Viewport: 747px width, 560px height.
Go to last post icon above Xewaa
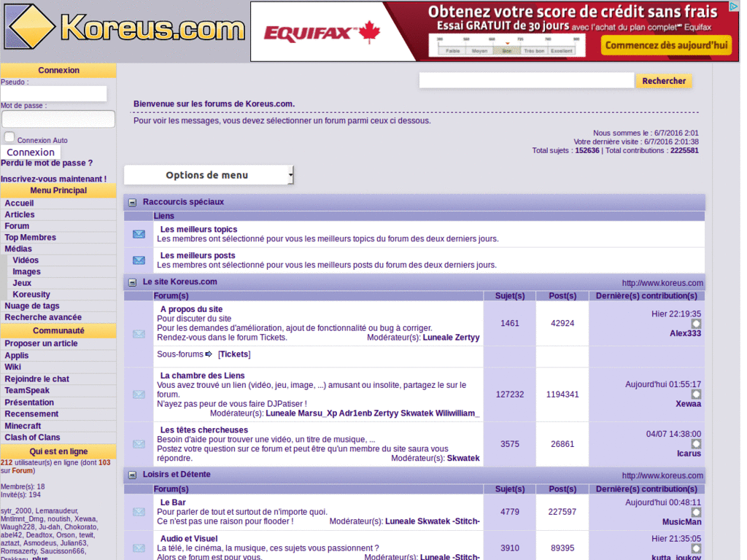click(x=696, y=394)
